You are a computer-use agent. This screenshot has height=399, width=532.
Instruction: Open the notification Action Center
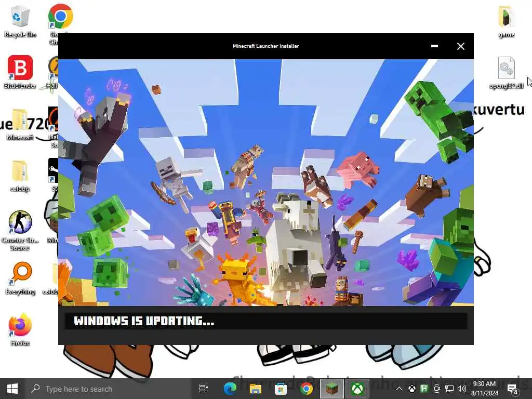coord(512,389)
